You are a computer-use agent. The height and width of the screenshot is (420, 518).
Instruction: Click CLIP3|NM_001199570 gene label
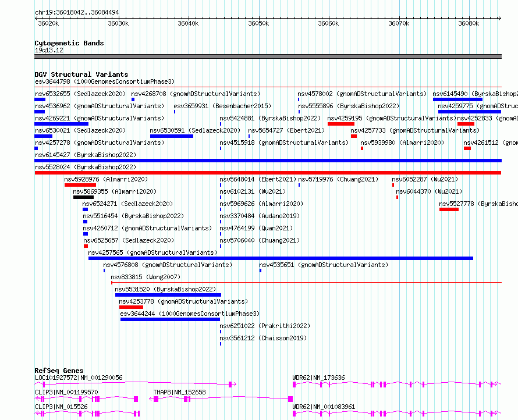tap(66, 392)
